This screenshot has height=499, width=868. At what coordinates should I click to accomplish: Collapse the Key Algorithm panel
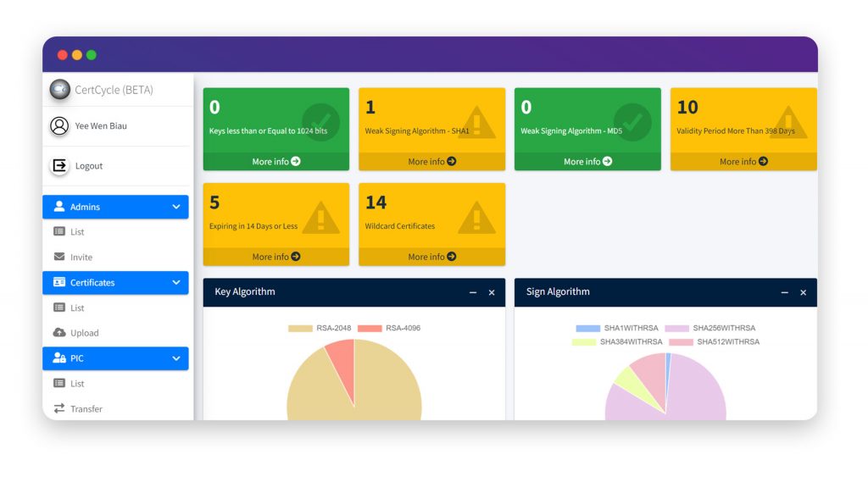(473, 292)
